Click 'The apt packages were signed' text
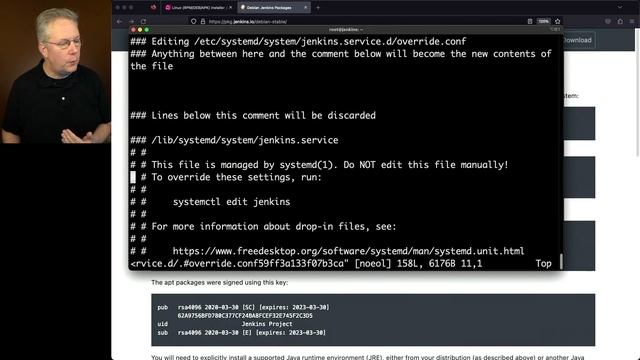 coord(220,282)
